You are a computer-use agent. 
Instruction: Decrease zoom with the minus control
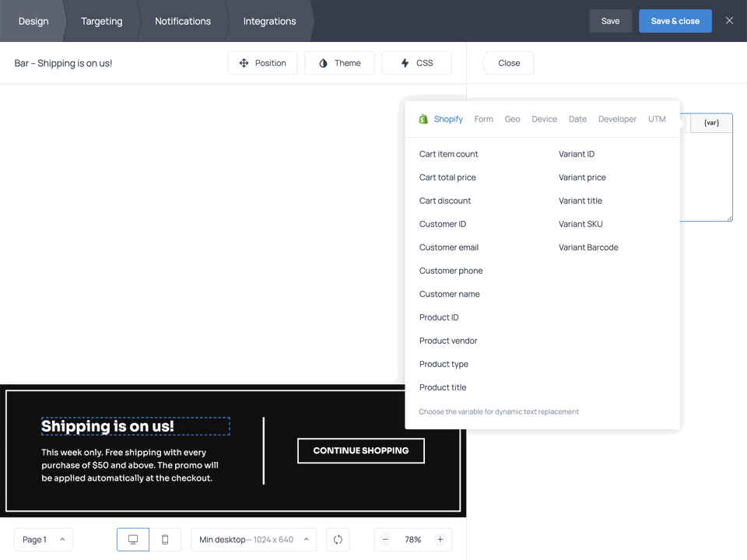385,539
